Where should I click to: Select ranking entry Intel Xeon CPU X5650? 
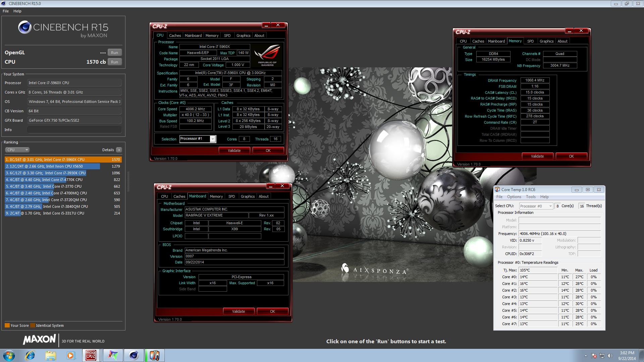point(63,166)
